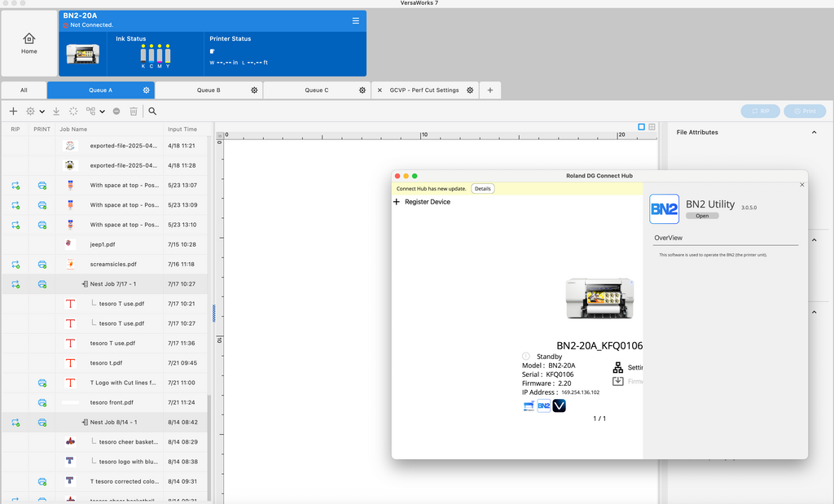Click the RIP button
The width and height of the screenshot is (834, 504).
point(760,111)
